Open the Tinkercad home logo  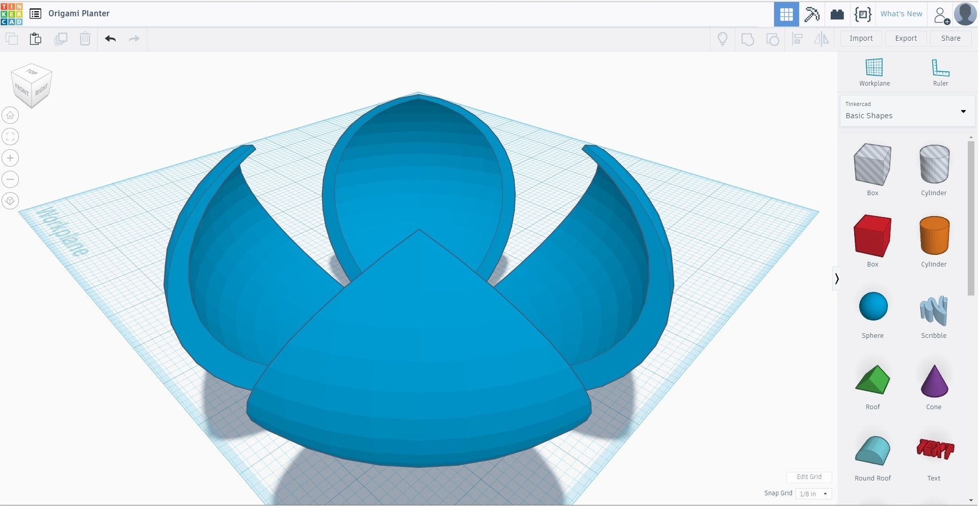click(x=12, y=14)
